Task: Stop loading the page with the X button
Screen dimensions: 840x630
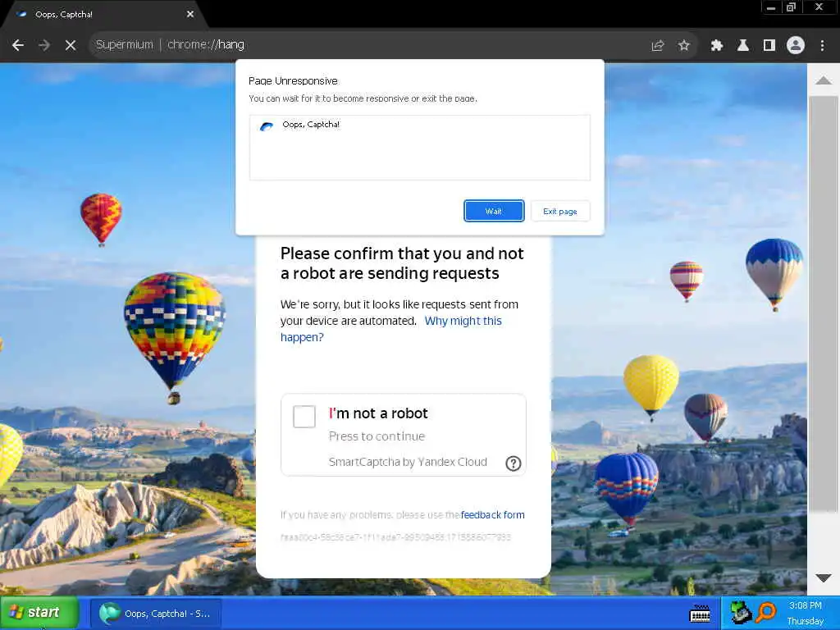Action: 71,45
